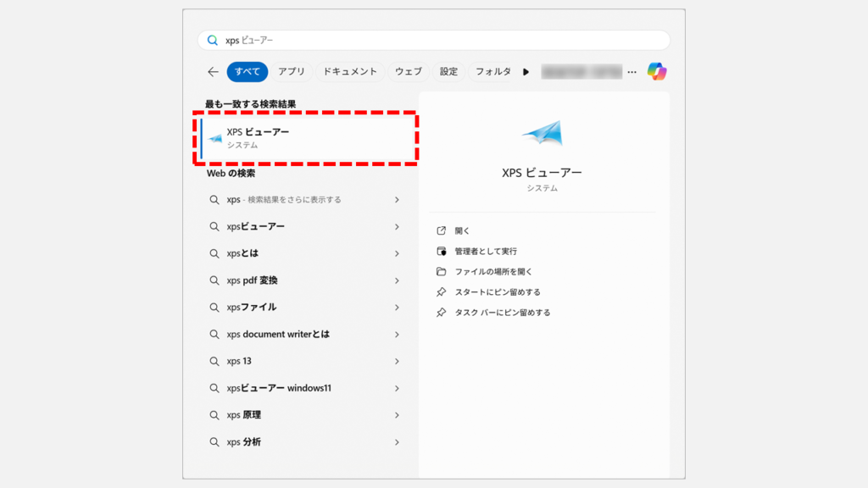Open the Copilot icon

(x=657, y=71)
